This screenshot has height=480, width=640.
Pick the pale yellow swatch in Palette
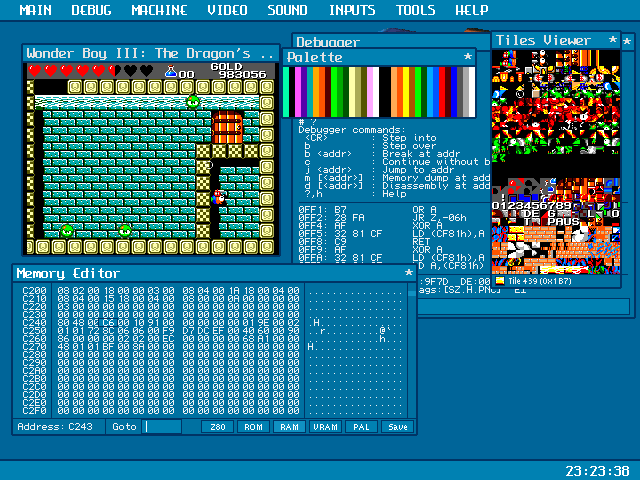352,92
